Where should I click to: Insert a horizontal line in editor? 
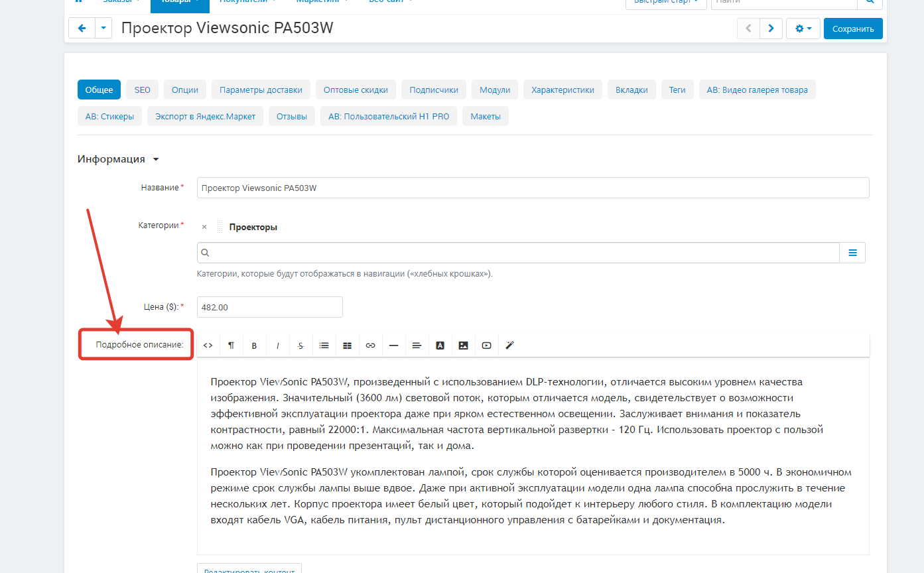click(x=393, y=346)
